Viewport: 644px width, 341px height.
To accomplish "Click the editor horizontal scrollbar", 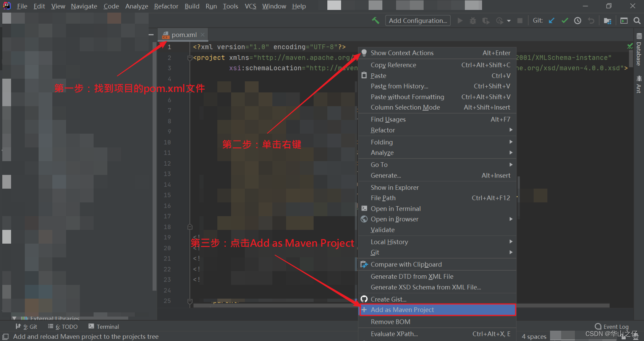I will point(401,305).
